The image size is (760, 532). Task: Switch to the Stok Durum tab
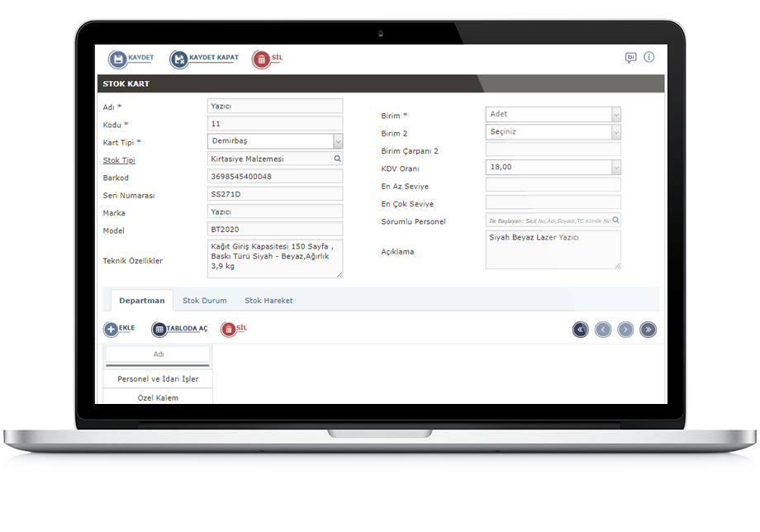[x=205, y=301]
